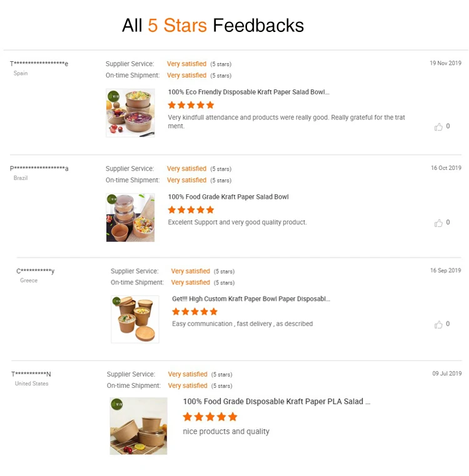Click star rating under Food Grade Salad Bowl
This screenshot has width=469, height=476.
point(191,210)
